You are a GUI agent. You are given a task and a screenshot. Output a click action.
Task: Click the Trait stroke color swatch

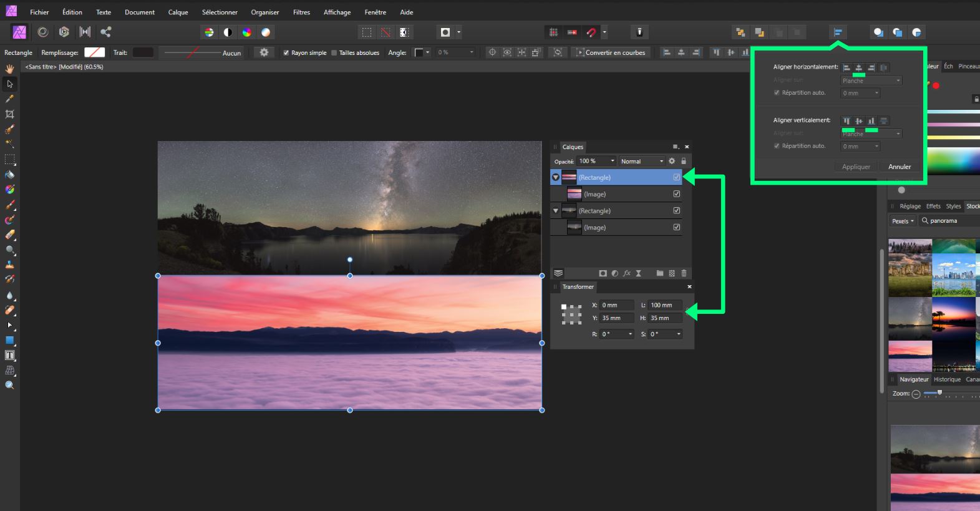point(143,52)
